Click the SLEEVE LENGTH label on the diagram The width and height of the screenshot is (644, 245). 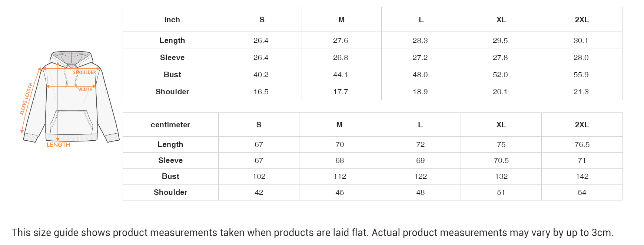(x=26, y=99)
